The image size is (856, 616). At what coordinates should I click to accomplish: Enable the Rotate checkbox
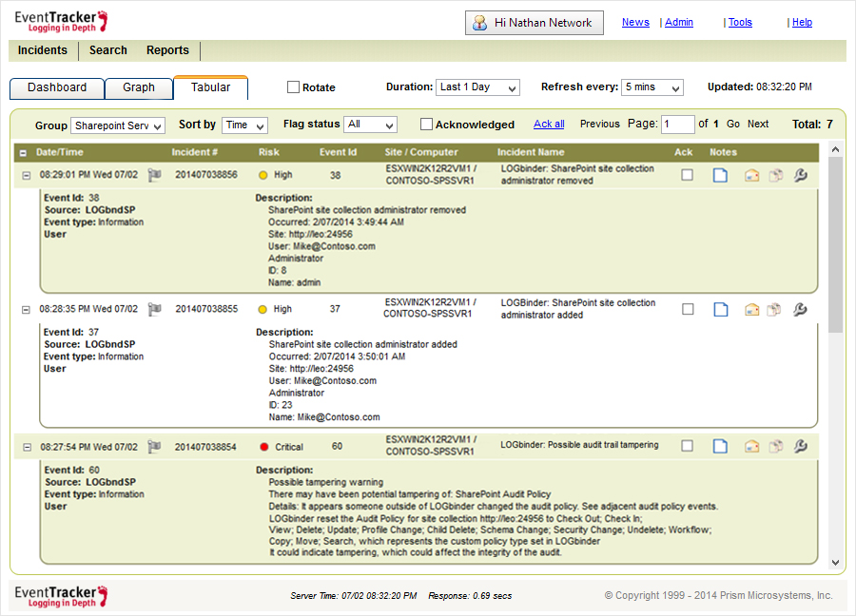(293, 87)
